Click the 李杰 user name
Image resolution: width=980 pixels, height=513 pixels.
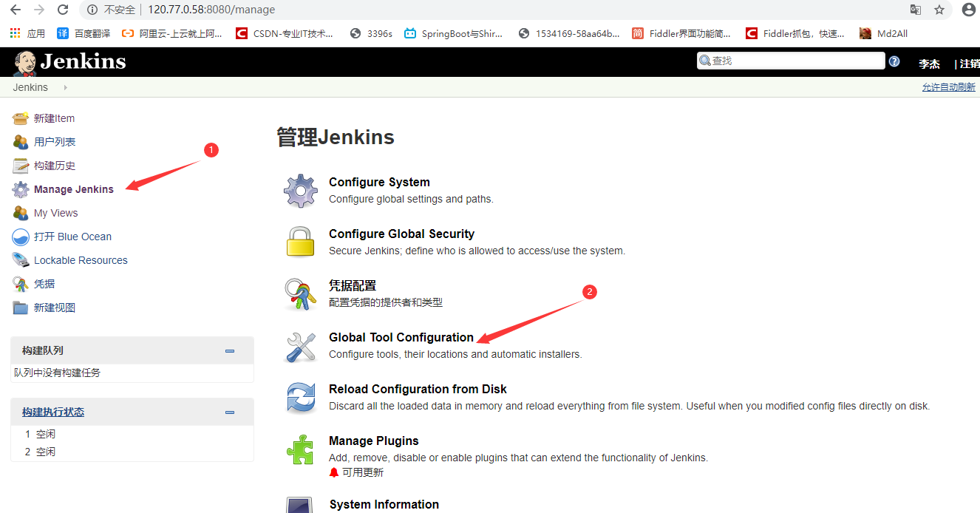pos(929,64)
